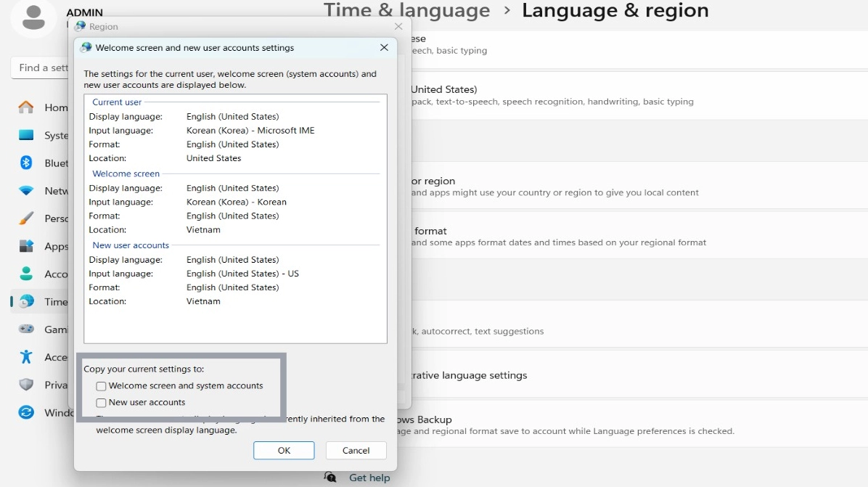
Task: Select the Bluetooth icon in the sidebar
Action: tap(26, 163)
